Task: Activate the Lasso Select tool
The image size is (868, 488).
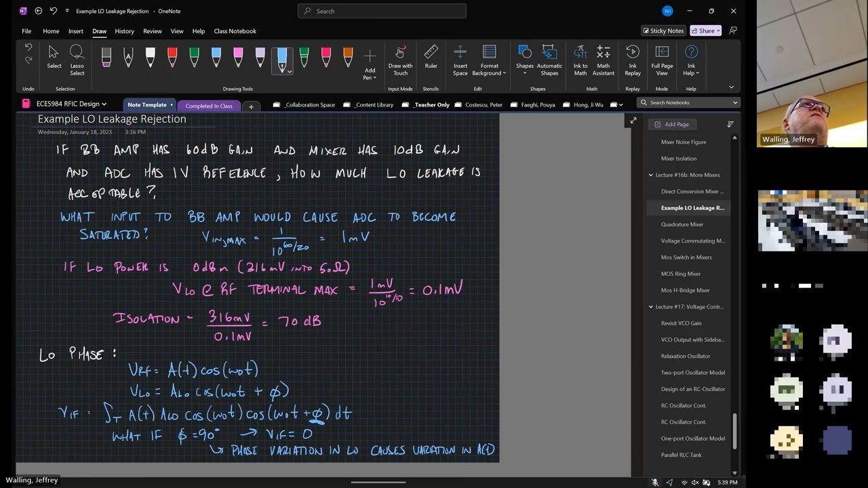Action: [x=77, y=60]
